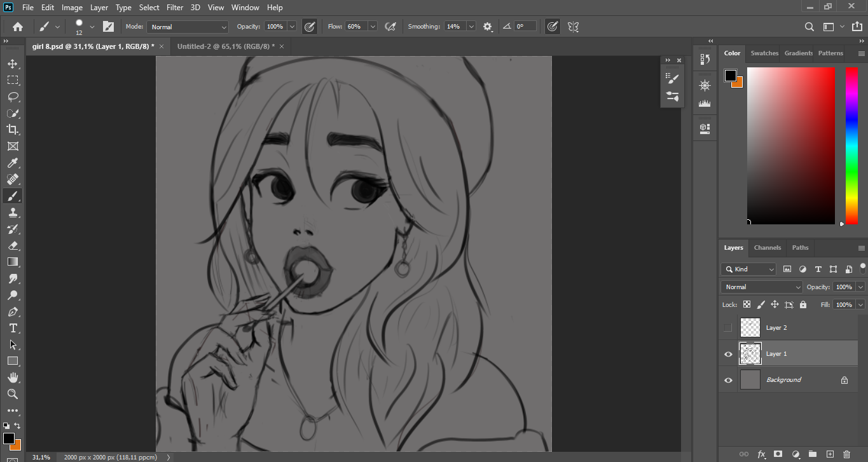Click the foreground color in Color panel

click(x=731, y=76)
